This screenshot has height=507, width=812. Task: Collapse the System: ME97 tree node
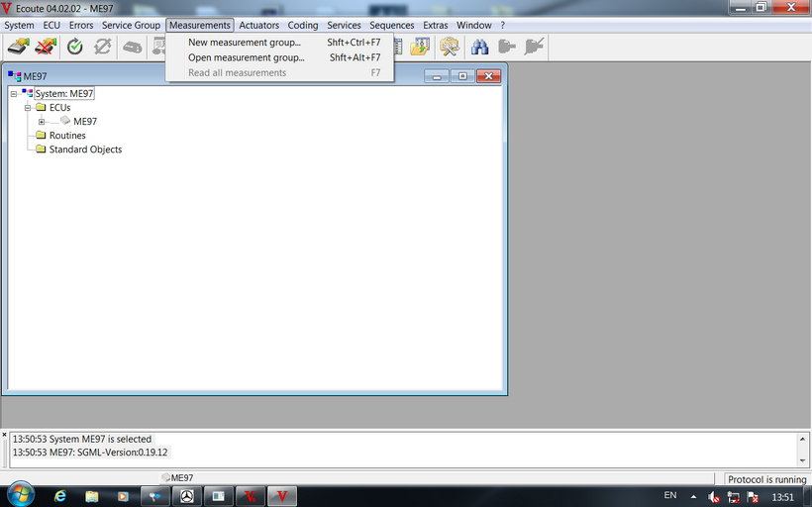point(14,94)
